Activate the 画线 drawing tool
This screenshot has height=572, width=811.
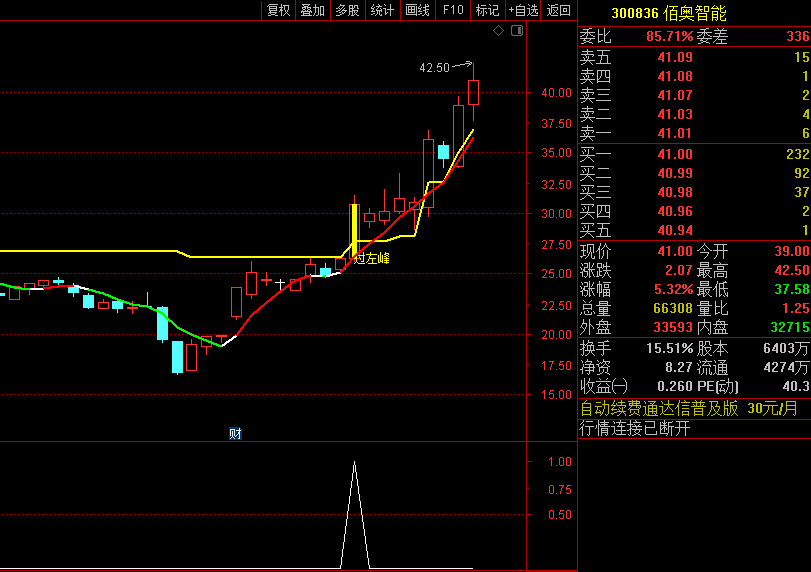pos(418,10)
